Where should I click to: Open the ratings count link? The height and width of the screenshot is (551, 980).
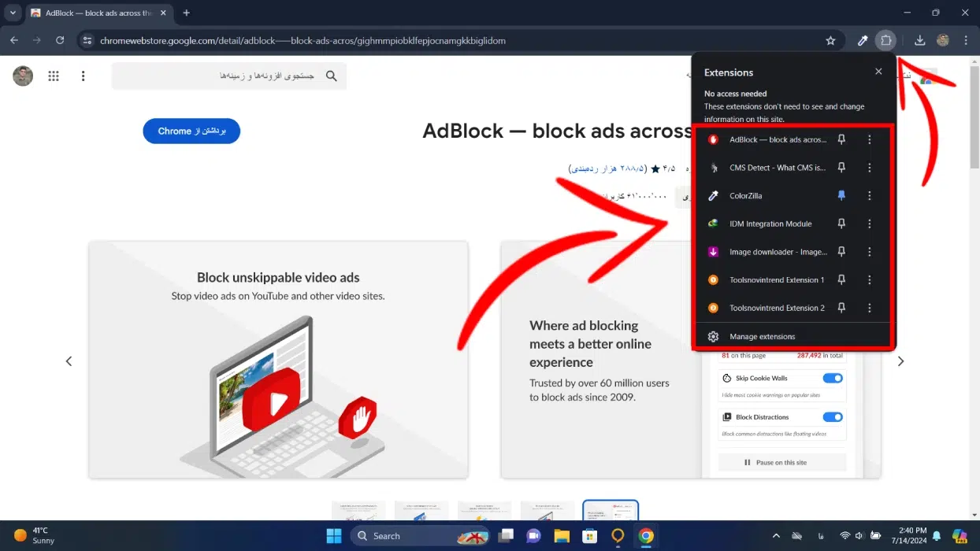click(x=607, y=168)
